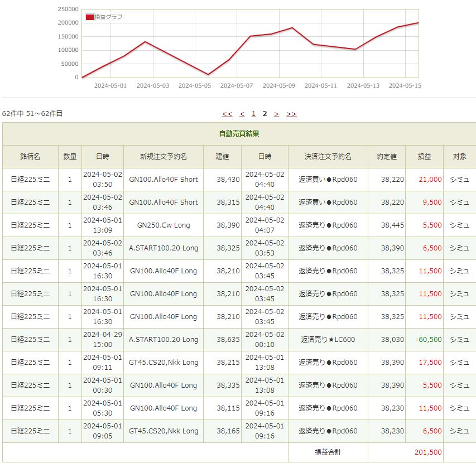This screenshot has width=476, height=463.
Task: Click GN100.Allo40F Short with 建値 38,315
Action: click(x=164, y=202)
